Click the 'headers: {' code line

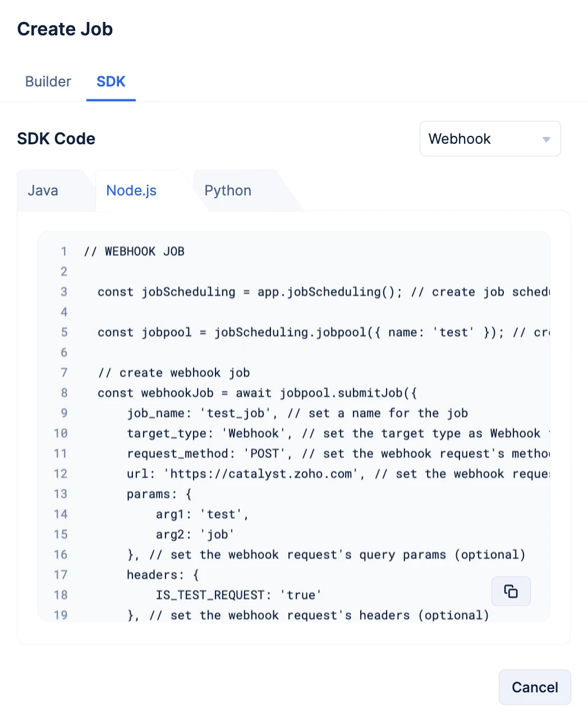point(163,575)
